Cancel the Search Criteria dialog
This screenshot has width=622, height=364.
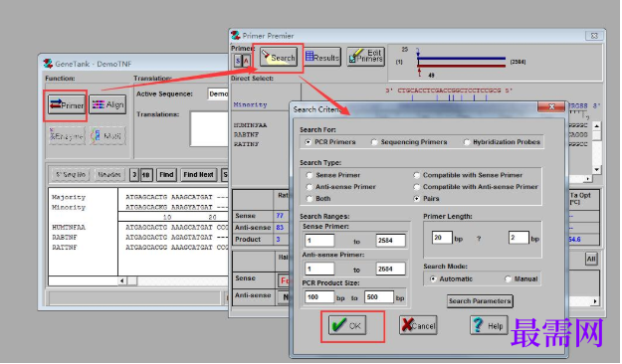pyautogui.click(x=418, y=325)
